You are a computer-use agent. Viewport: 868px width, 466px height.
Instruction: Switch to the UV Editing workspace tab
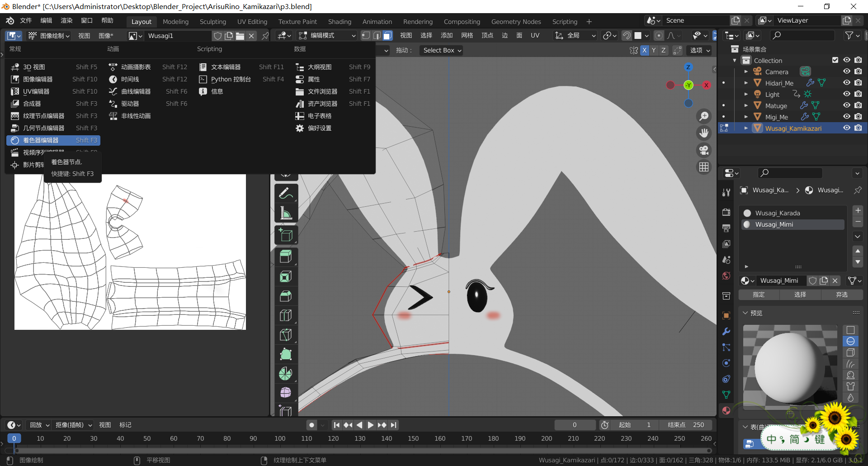pos(252,22)
